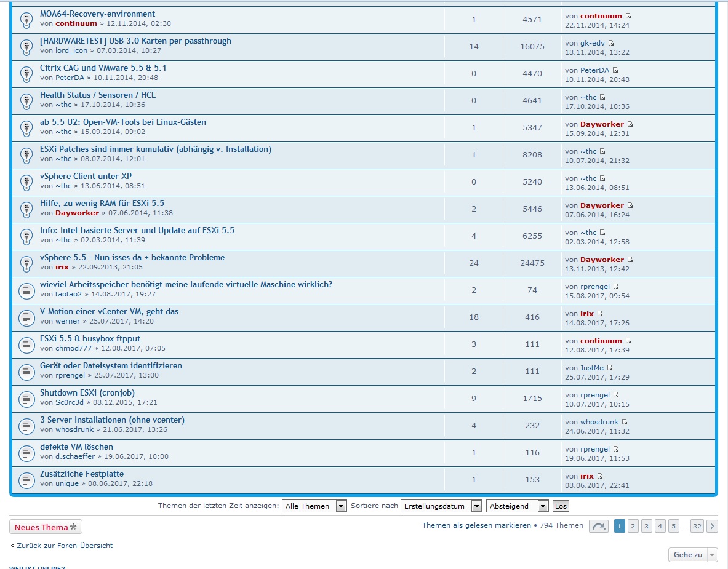728x569 pixels.
Task: Expand the Absteigend order dropdown
Action: [517, 506]
